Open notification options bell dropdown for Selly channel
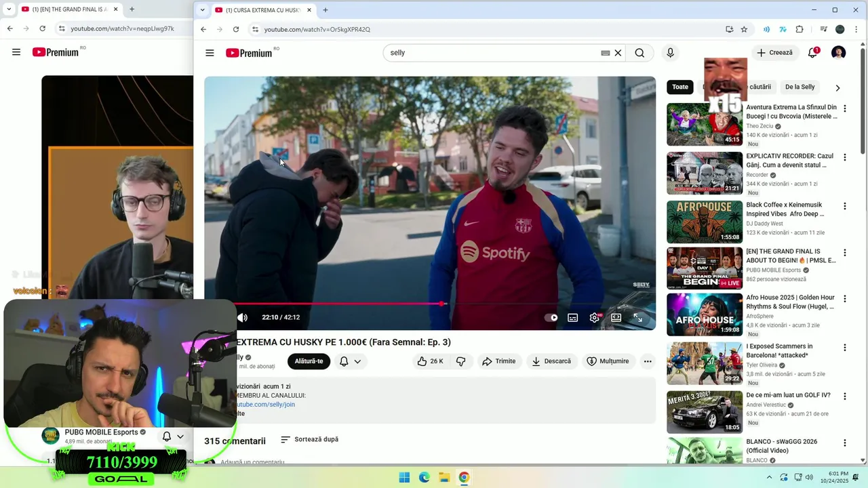 click(x=351, y=361)
